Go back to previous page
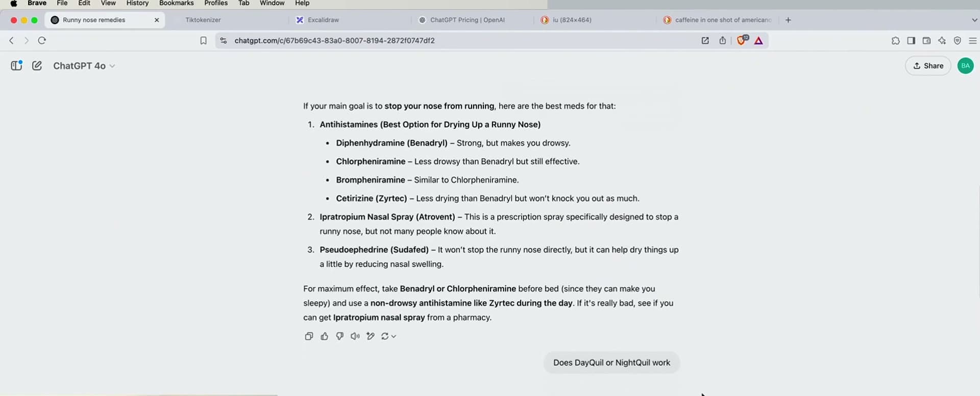The width and height of the screenshot is (980, 396). coord(11,40)
